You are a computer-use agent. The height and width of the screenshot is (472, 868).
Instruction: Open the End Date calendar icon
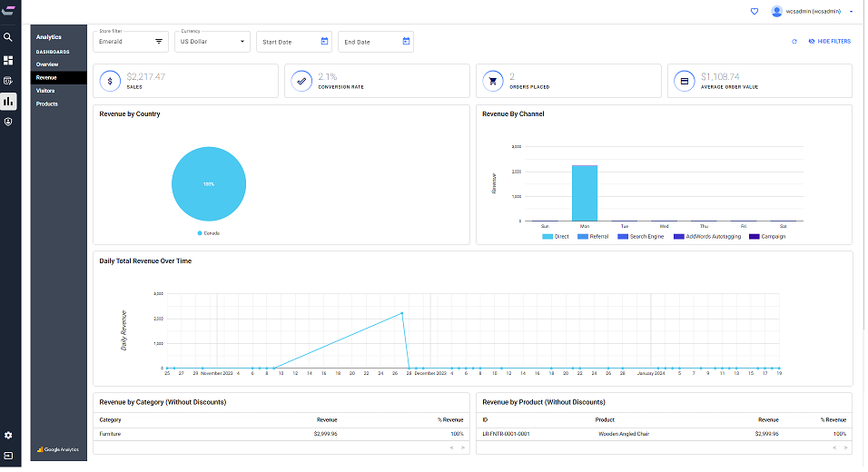pyautogui.click(x=406, y=42)
